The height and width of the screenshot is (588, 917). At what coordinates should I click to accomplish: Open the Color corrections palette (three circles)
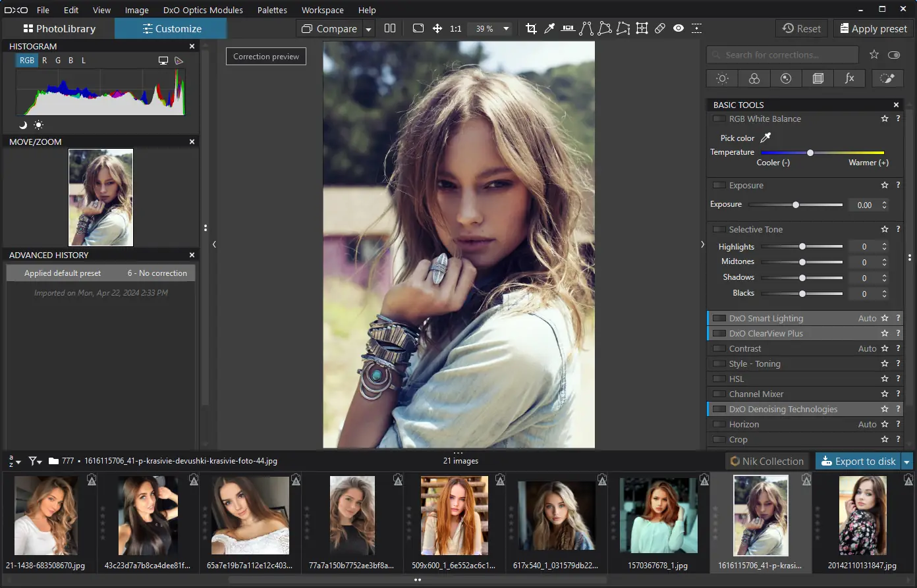(x=754, y=78)
